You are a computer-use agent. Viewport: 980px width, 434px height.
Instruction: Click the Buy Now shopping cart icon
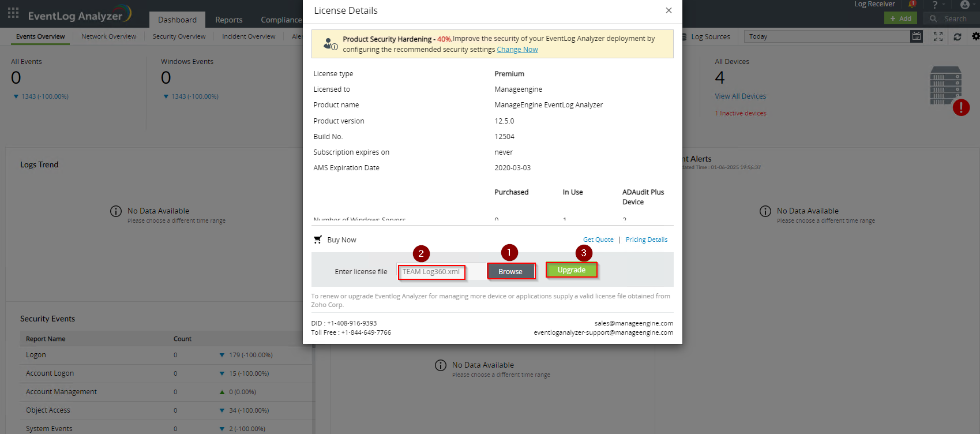pyautogui.click(x=317, y=240)
